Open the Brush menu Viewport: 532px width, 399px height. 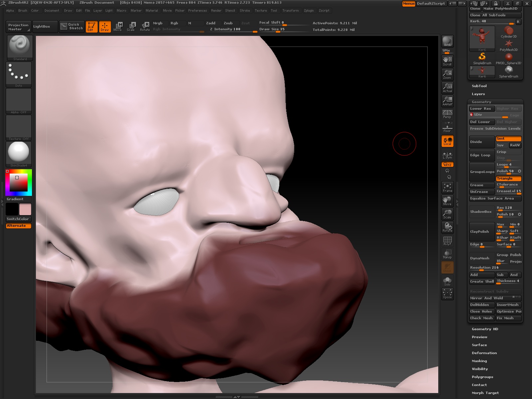[x=23, y=11]
